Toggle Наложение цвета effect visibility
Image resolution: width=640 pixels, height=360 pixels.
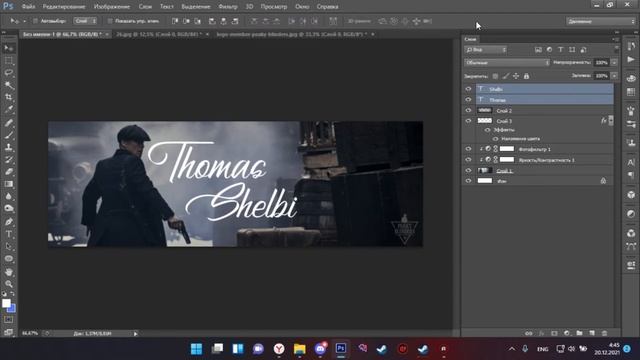[x=495, y=139]
